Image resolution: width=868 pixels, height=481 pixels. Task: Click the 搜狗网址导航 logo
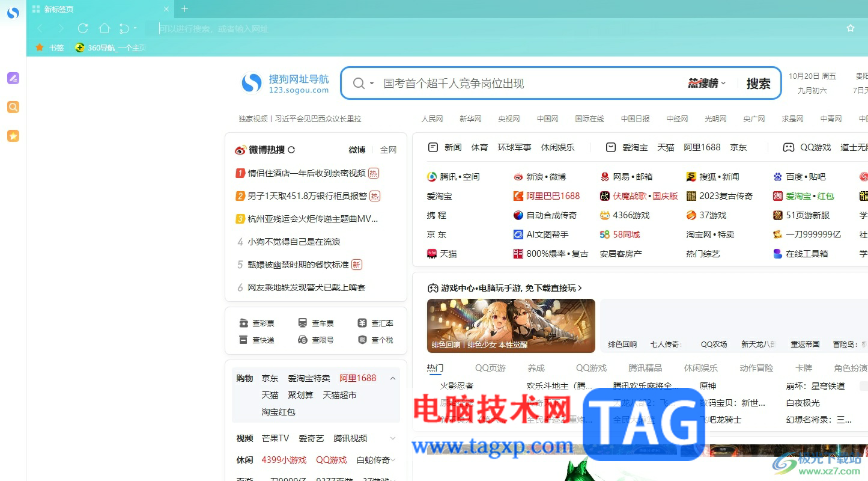tap(285, 83)
